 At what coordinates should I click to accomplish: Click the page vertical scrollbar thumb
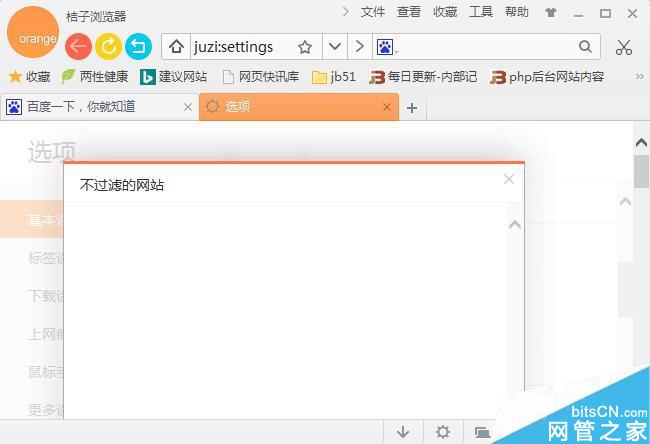pyautogui.click(x=641, y=171)
